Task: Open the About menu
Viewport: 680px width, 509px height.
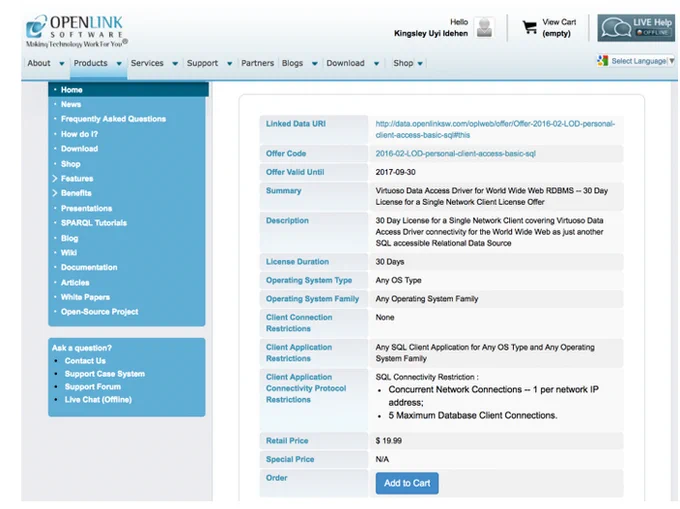Action: [39, 63]
